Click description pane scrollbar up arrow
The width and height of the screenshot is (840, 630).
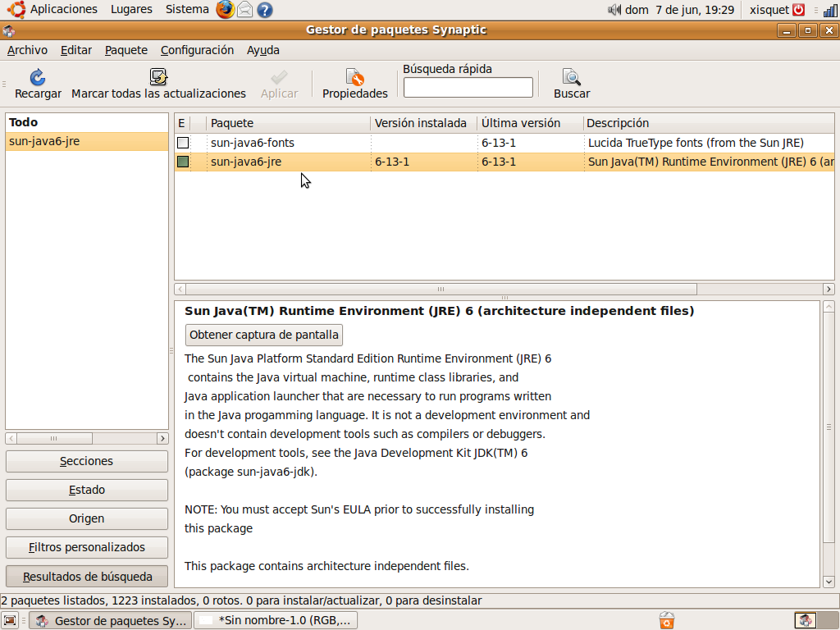tap(829, 307)
